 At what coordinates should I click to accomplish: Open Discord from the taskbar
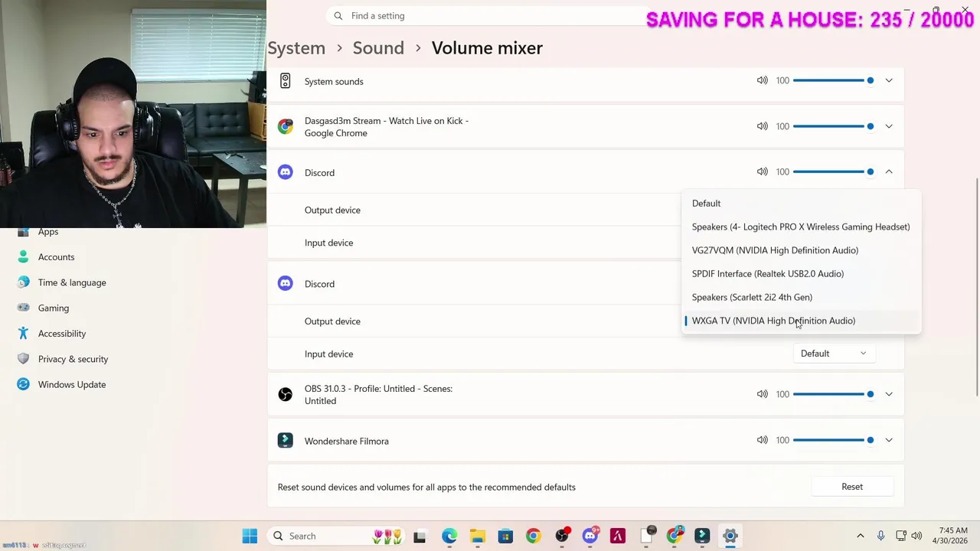tap(590, 536)
